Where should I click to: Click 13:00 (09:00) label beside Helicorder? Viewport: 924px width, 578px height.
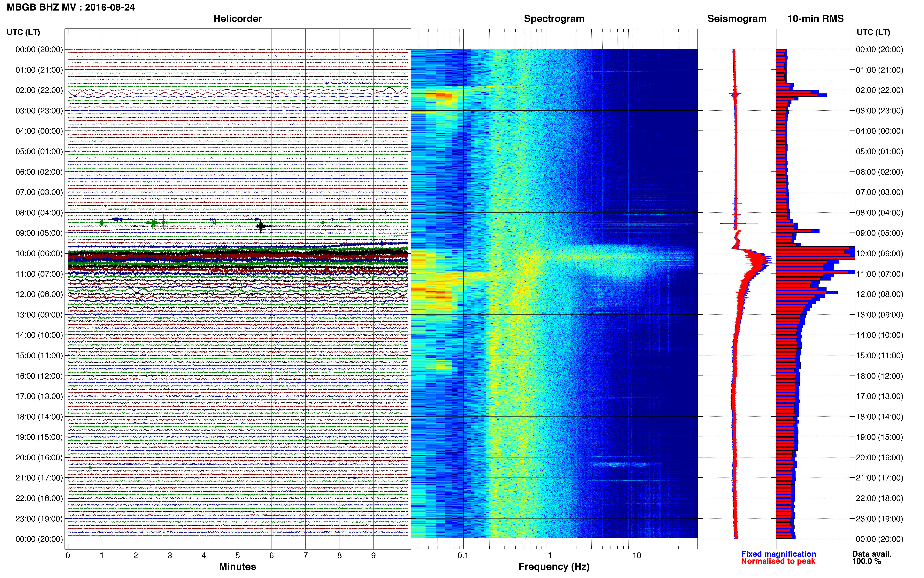tap(39, 315)
